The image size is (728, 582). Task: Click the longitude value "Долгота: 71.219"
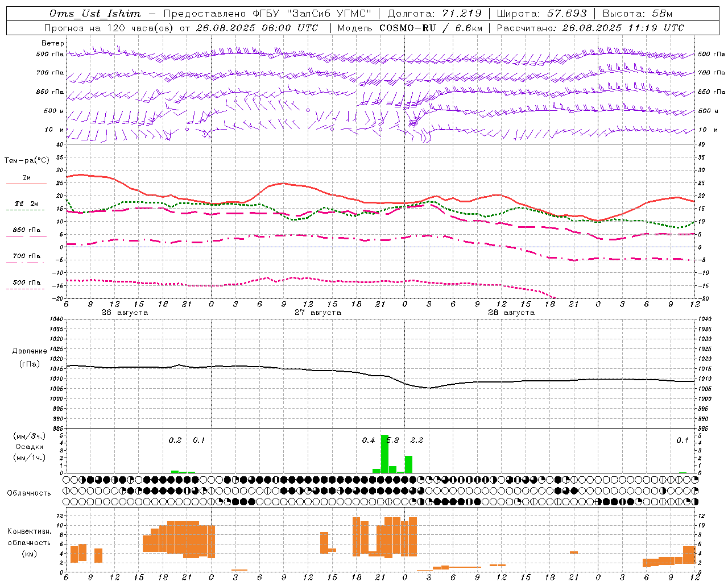click(435, 14)
